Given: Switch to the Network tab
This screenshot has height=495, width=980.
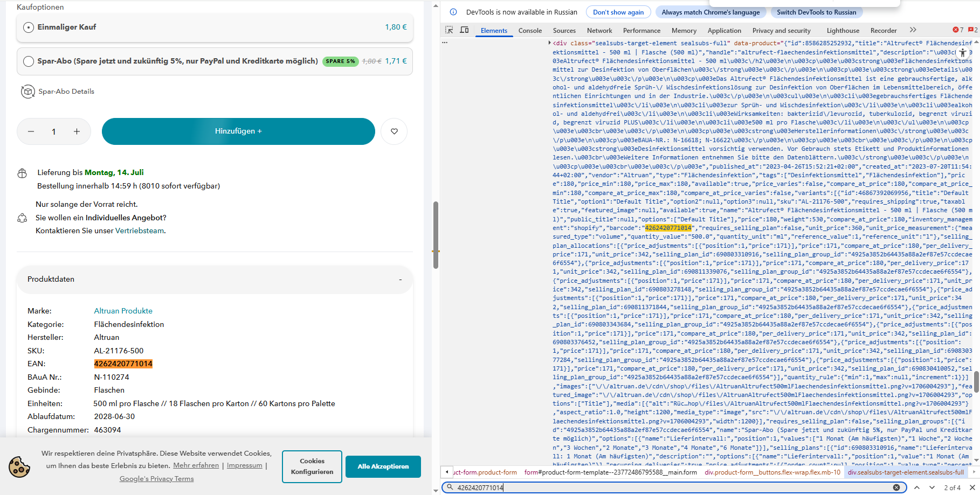Looking at the screenshot, I should (599, 31).
